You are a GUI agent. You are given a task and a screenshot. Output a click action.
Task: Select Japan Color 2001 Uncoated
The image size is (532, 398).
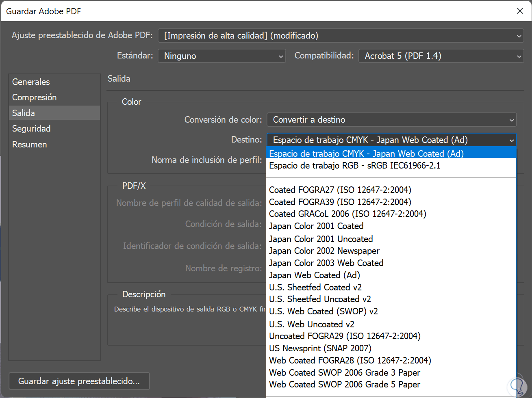point(321,239)
